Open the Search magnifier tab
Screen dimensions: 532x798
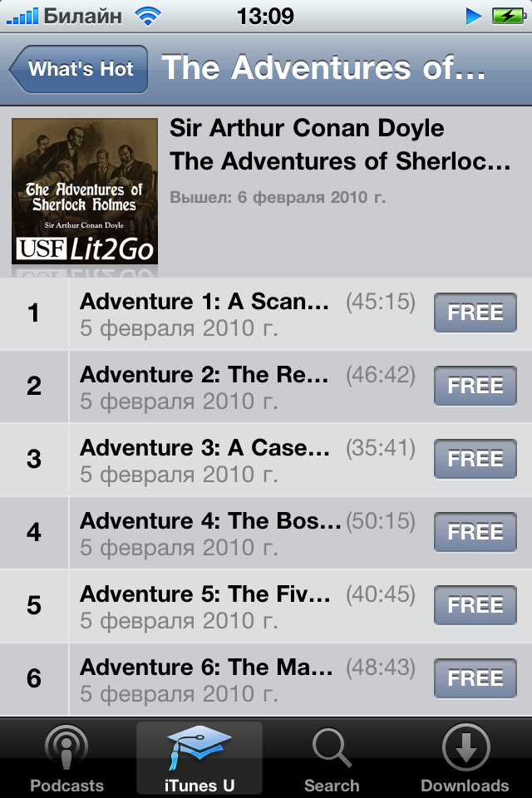pos(332,758)
